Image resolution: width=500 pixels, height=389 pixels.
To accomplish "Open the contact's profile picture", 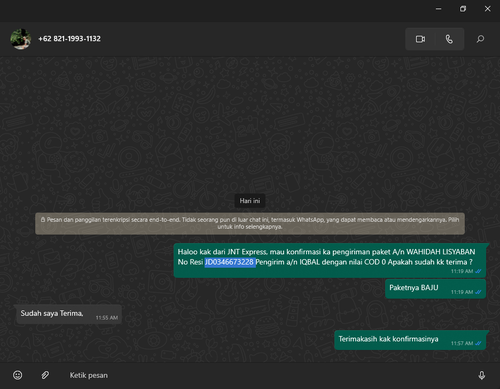I will [21, 39].
